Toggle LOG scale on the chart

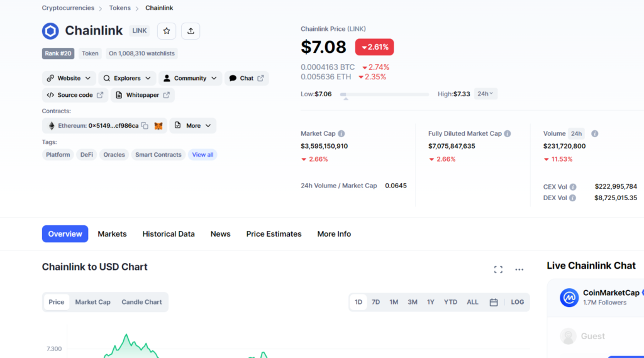[x=517, y=302]
